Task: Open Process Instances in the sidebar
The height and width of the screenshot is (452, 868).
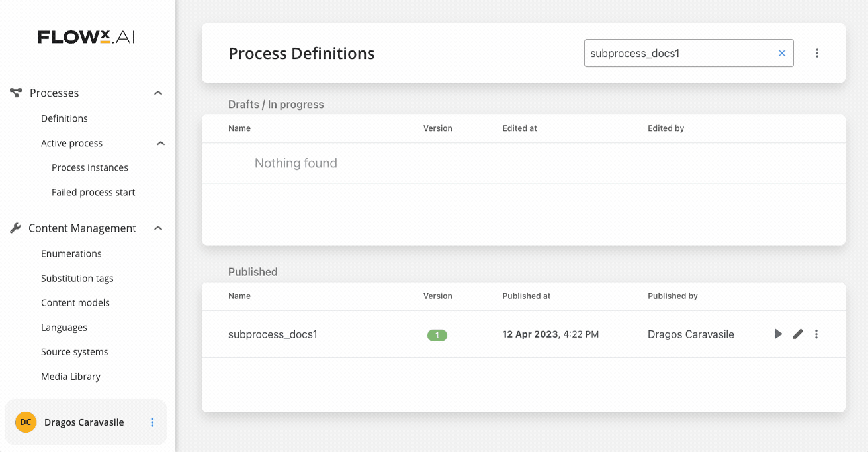Action: click(x=90, y=167)
